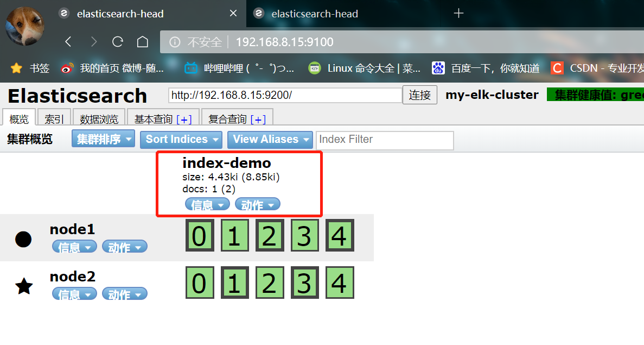
Task: Click node1 circle node icon
Action: [x=23, y=239]
